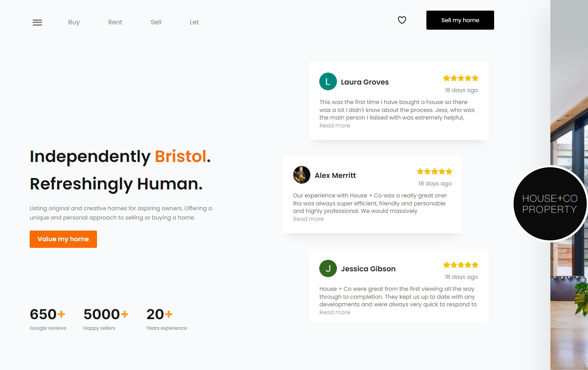The image size is (588, 370).
Task: Open the Buy section
Action: [x=74, y=22]
